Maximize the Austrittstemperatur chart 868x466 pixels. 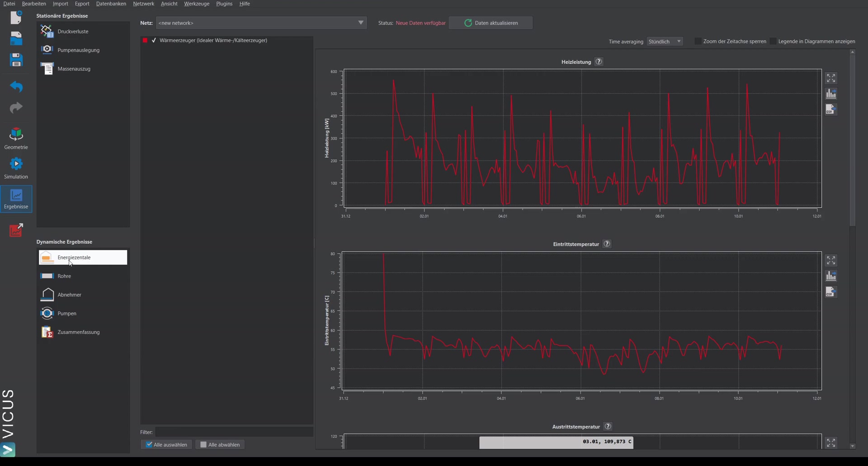click(x=831, y=442)
